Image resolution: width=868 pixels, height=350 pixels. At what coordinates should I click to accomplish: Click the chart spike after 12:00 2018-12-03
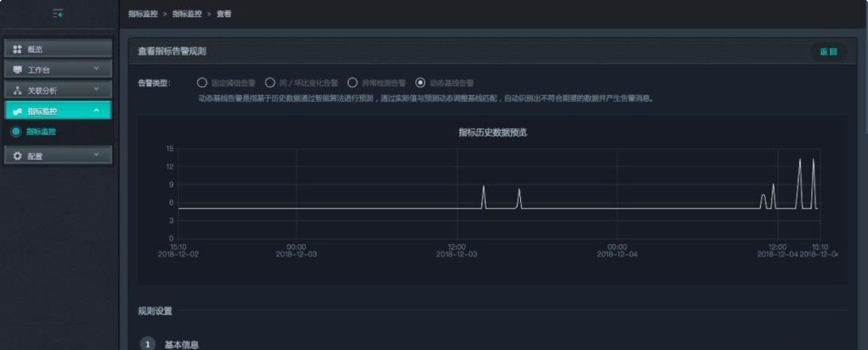click(x=484, y=197)
